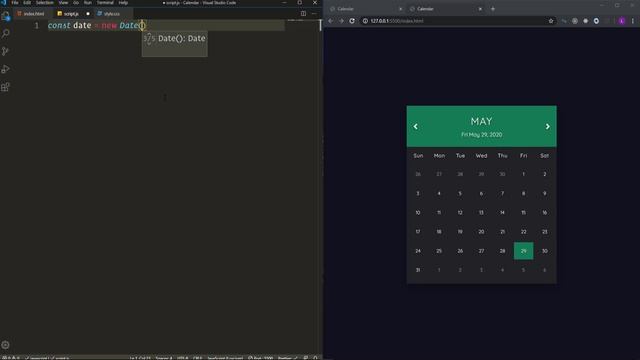Image resolution: width=640 pixels, height=360 pixels.
Task: Click the unsaved dot on the script.js tab
Action: click(x=88, y=14)
